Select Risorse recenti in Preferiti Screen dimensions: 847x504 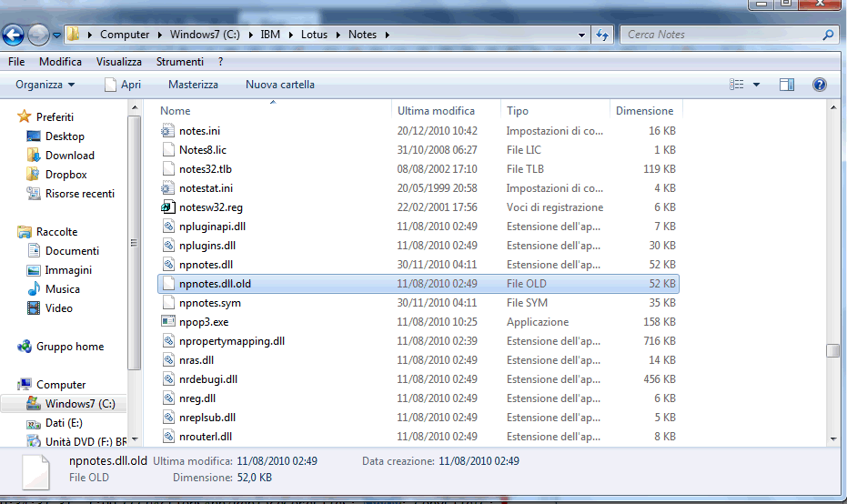[80, 194]
